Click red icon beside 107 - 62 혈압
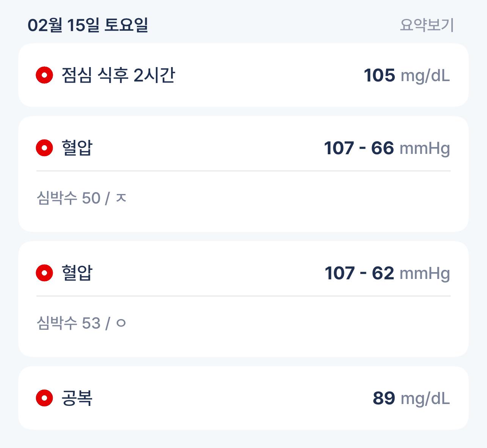The width and height of the screenshot is (487, 448). coord(44,273)
